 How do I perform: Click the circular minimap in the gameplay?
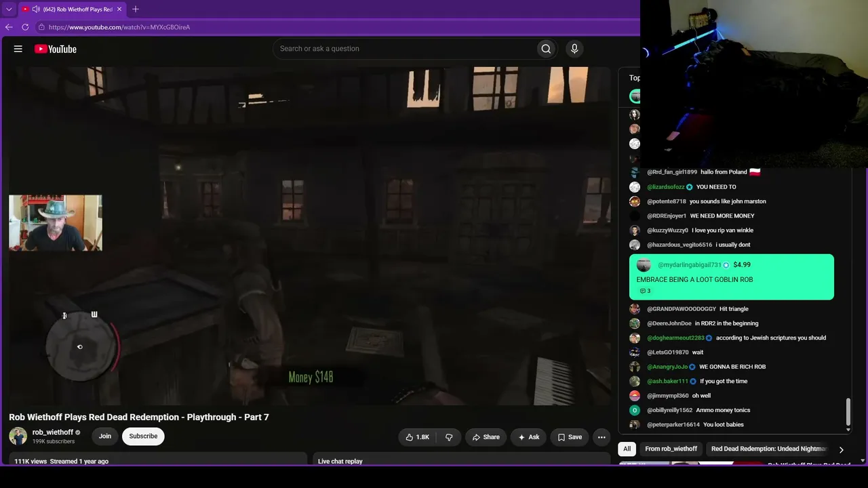(81, 347)
